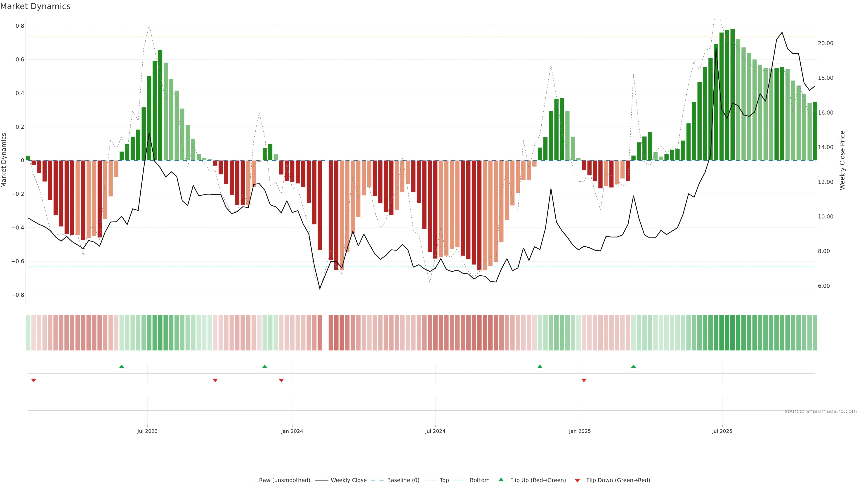This screenshot has width=868, height=488.
Task: Click the Weekly Close Price axis title
Action: click(x=842, y=160)
